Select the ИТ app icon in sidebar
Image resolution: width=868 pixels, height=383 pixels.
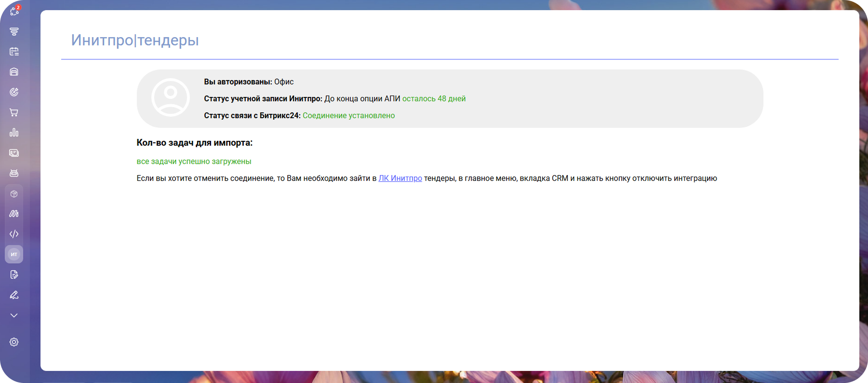point(14,254)
